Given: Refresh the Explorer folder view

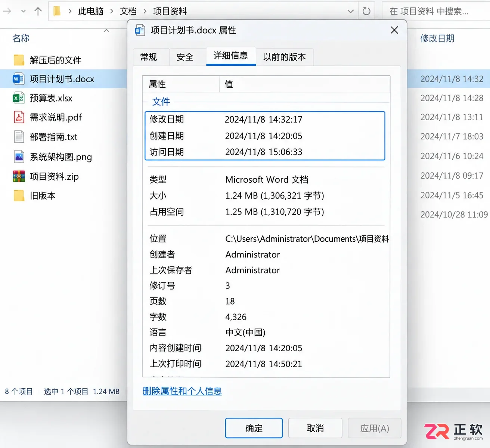Looking at the screenshot, I should click(367, 11).
